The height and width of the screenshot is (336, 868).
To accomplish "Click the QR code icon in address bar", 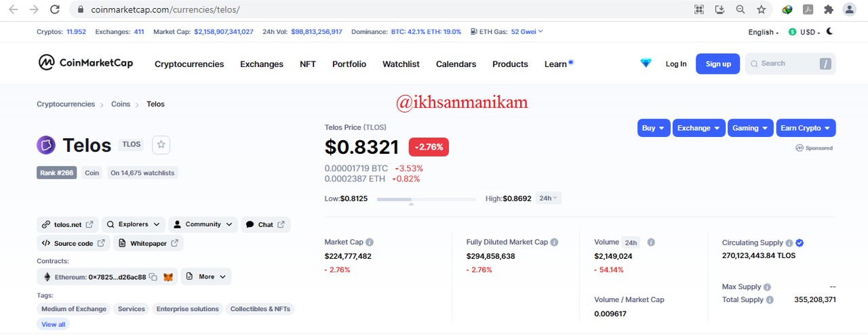I will [699, 9].
